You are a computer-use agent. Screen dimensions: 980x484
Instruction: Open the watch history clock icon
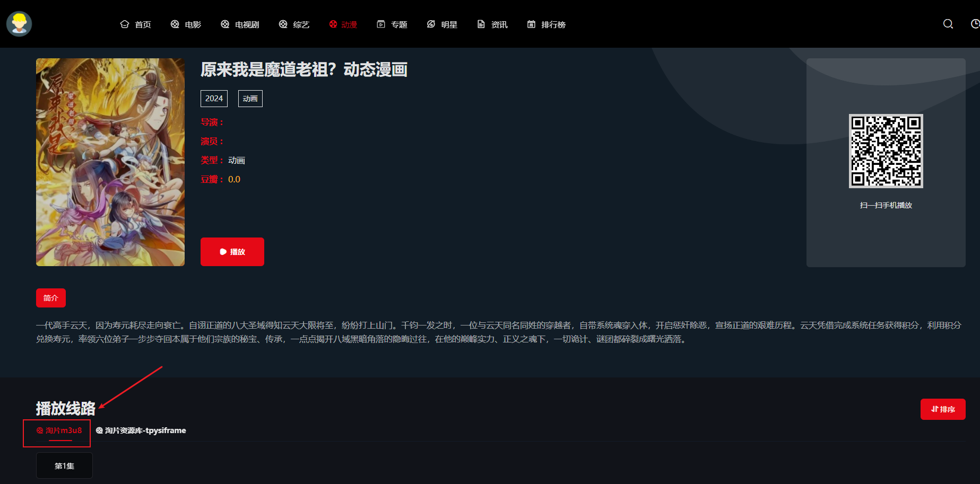(975, 24)
